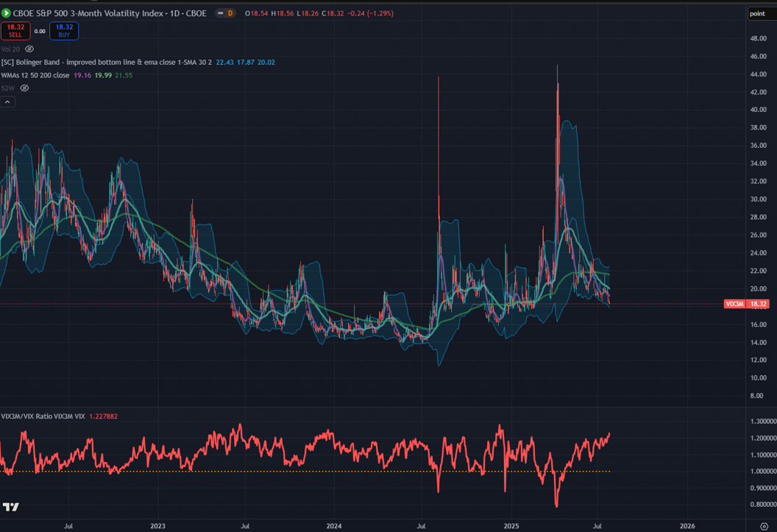Click the 2025 label on time axis
The height and width of the screenshot is (532, 777).
pos(511,526)
